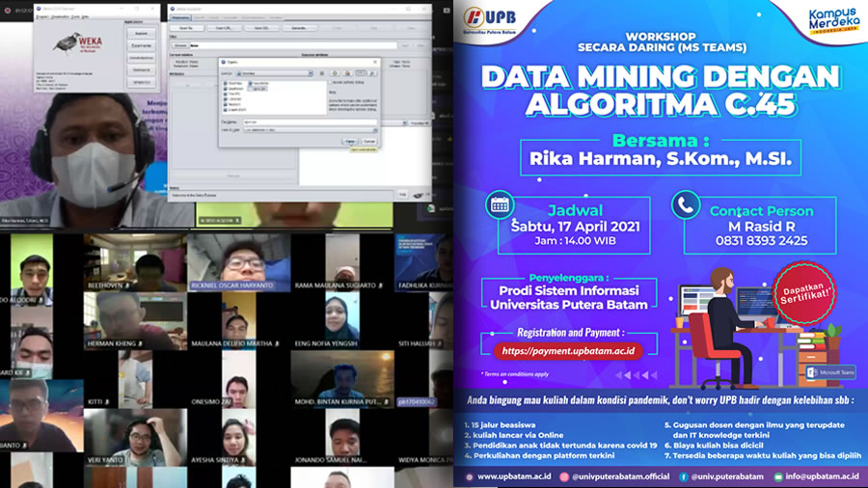Image resolution: width=868 pixels, height=488 pixels.
Task: Click the calendar icon beside Jadwal
Action: pos(500,204)
